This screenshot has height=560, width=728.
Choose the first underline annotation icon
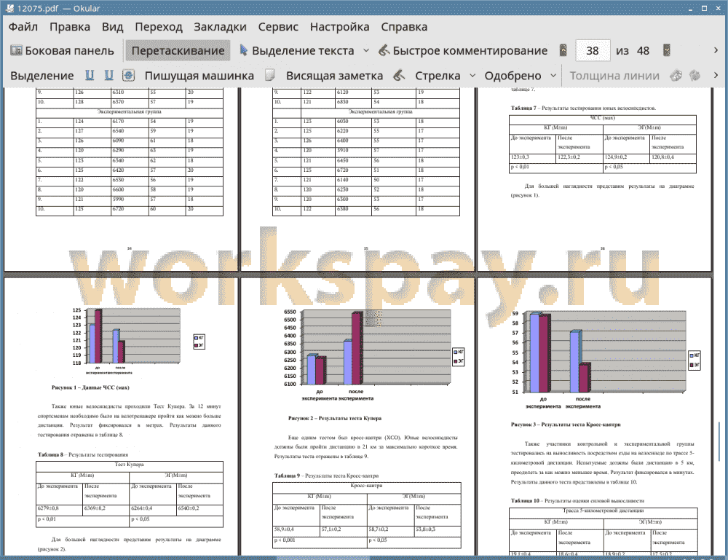(90, 75)
